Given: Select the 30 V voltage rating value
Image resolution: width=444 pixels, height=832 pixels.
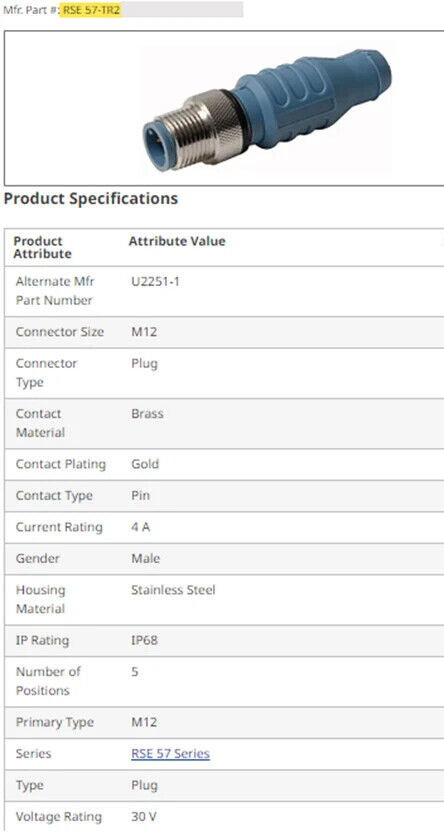Looking at the screenshot, I should [144, 817].
